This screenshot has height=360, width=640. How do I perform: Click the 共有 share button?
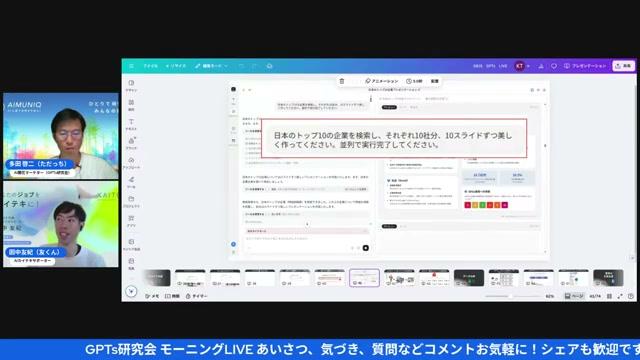(x=623, y=66)
